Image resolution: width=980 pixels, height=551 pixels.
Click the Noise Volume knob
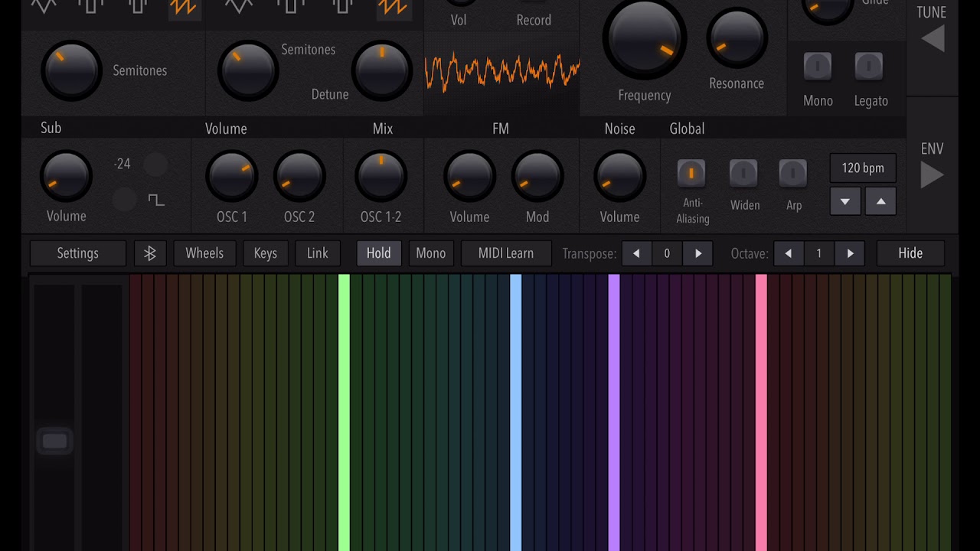click(x=619, y=177)
